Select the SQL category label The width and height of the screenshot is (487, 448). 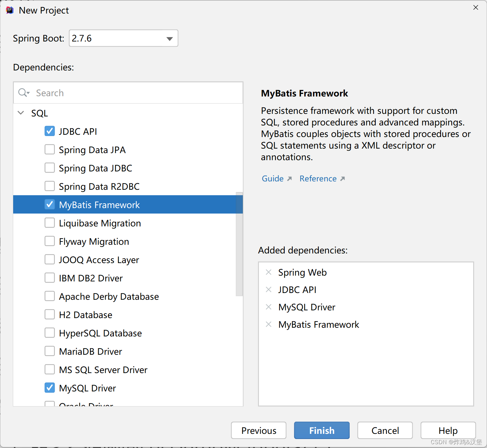40,113
